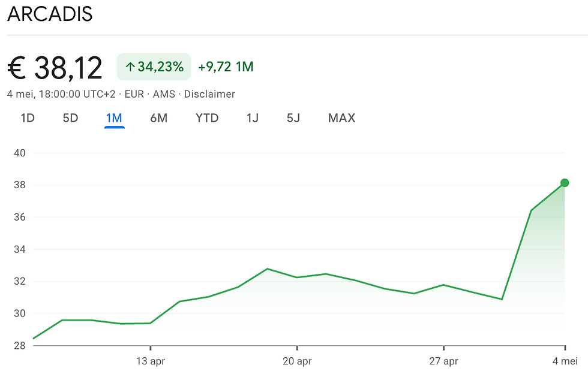Switch to 1J yearly range
The width and height of the screenshot is (588, 374).
tap(253, 118)
